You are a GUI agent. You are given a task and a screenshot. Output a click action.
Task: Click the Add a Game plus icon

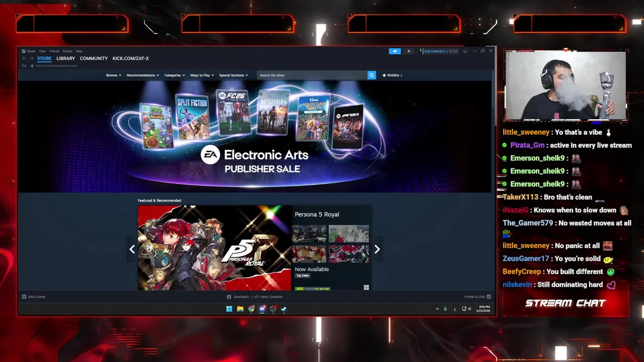[24, 297]
